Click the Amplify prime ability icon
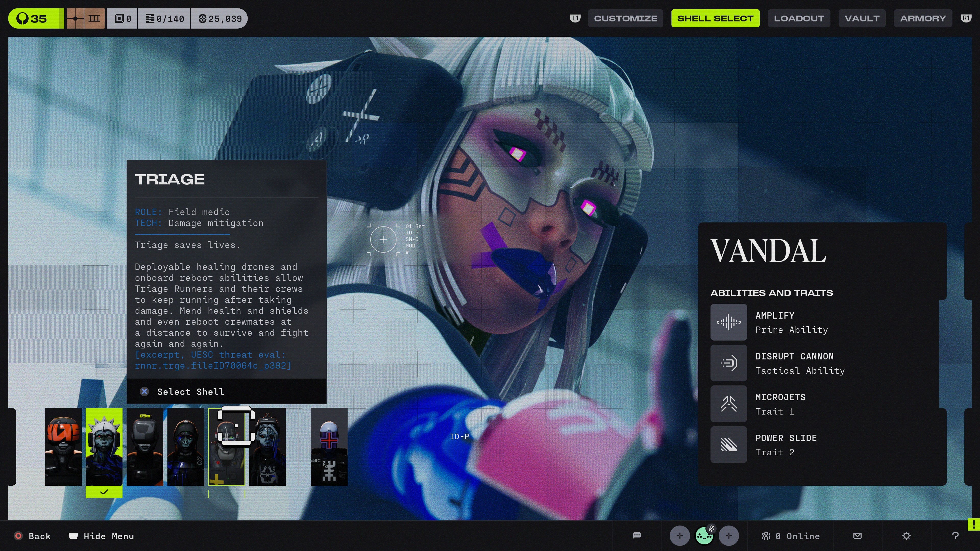Screen dimensions: 980x551 [729, 322]
